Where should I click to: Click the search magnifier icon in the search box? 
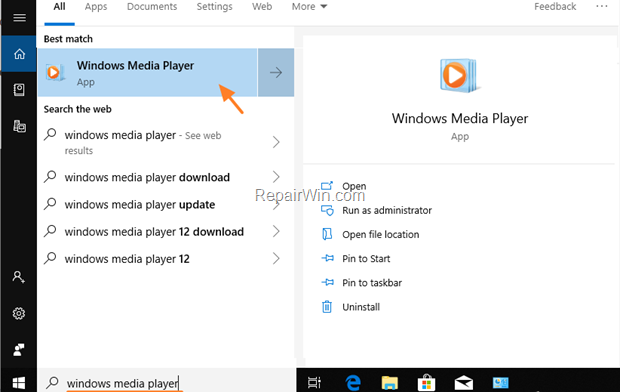click(x=52, y=383)
